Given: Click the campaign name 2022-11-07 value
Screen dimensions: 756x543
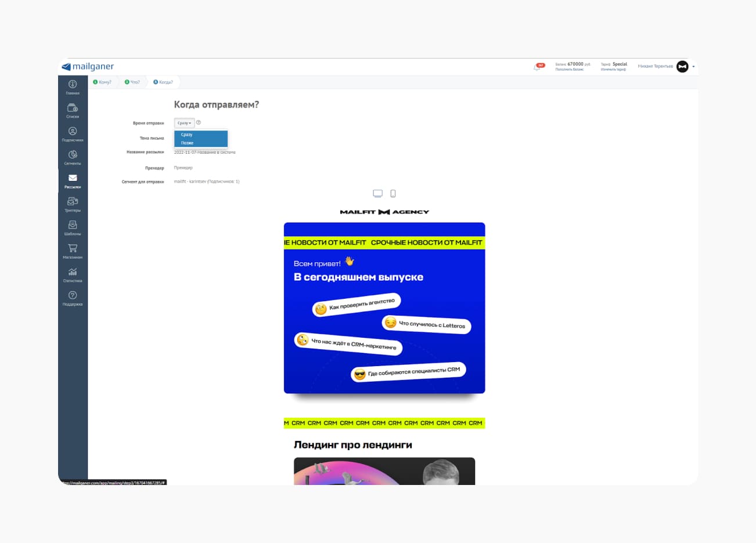Looking at the screenshot, I should [204, 152].
